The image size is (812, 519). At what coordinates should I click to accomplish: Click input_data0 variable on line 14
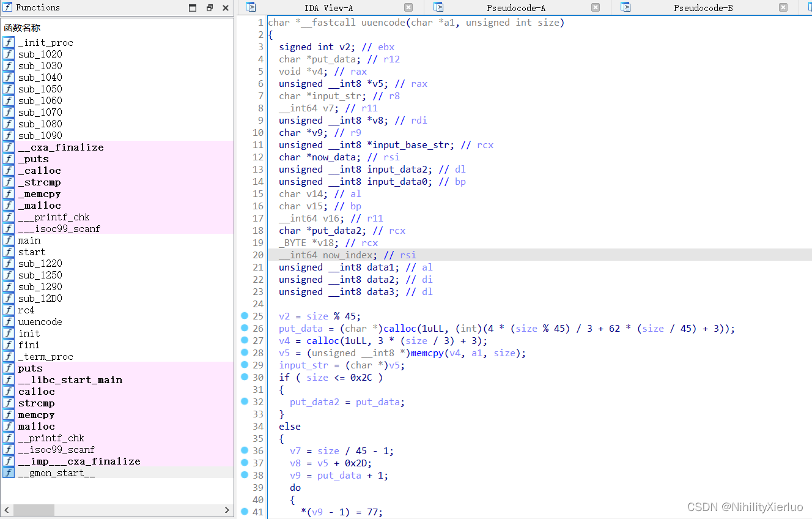tap(397, 181)
